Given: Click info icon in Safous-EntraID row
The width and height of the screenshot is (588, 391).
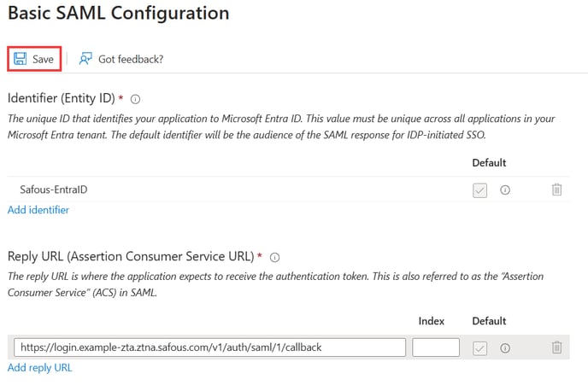Looking at the screenshot, I should pos(505,190).
